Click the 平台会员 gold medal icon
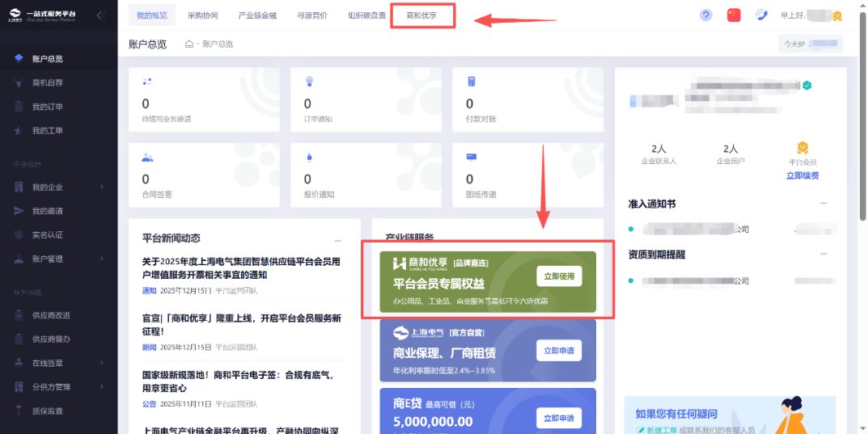Viewport: 868px width, 434px height. pyautogui.click(x=802, y=148)
